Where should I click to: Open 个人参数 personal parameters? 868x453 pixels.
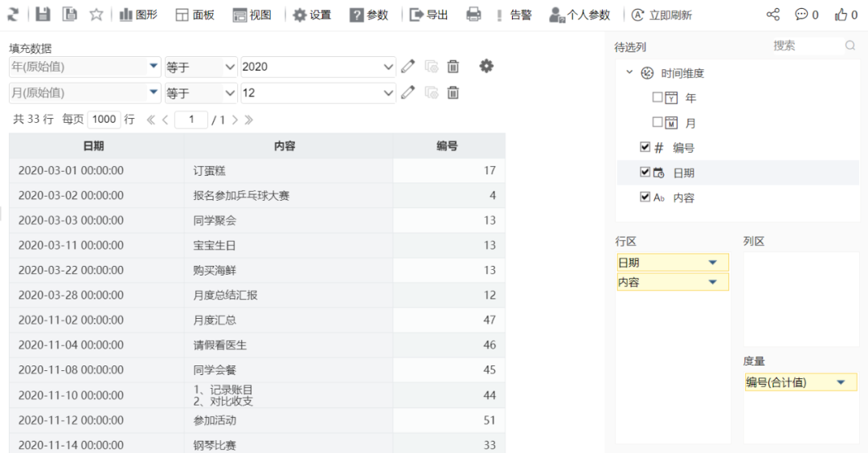(579, 15)
